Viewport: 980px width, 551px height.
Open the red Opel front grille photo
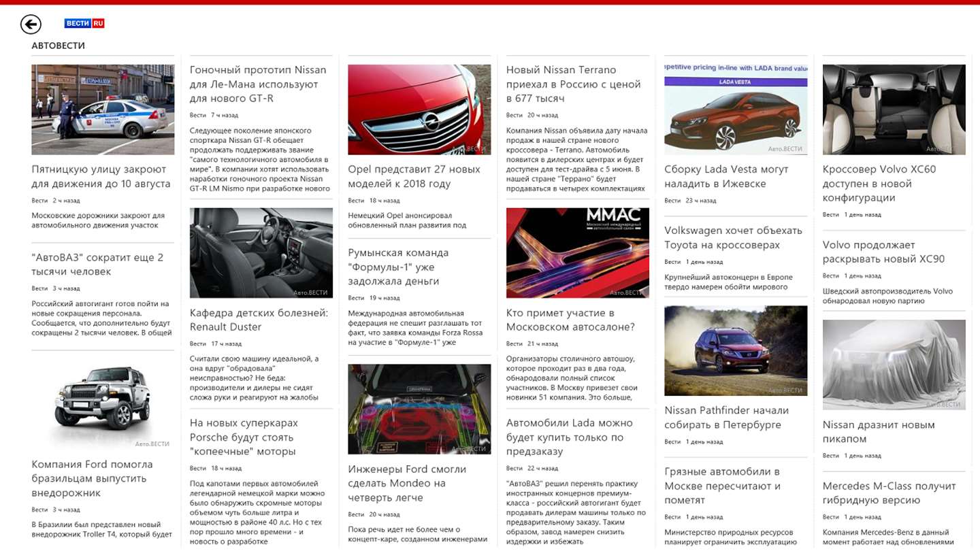[419, 110]
